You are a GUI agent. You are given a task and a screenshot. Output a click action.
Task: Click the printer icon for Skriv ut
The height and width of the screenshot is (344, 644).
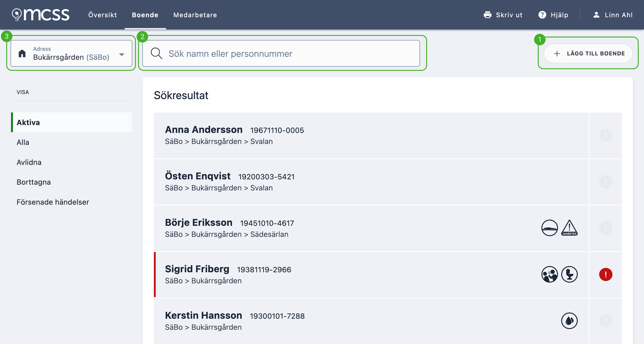pos(487,15)
